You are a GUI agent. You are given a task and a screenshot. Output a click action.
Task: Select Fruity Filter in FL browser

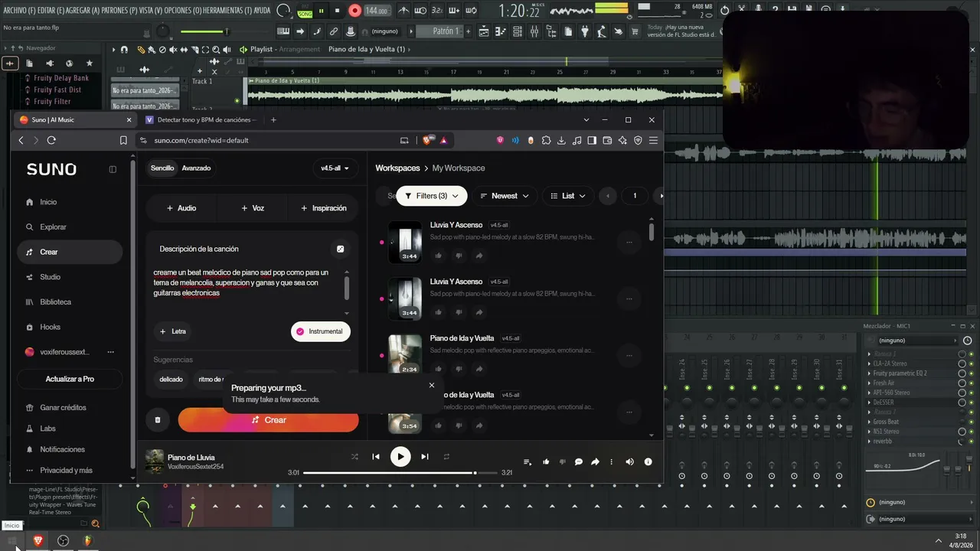pyautogui.click(x=52, y=101)
